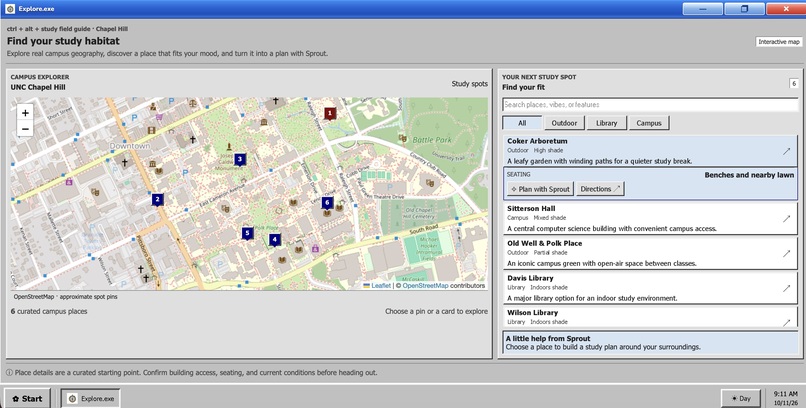This screenshot has height=408, width=806.
Task: Click '6 curated campus places' text
Action: [49, 311]
